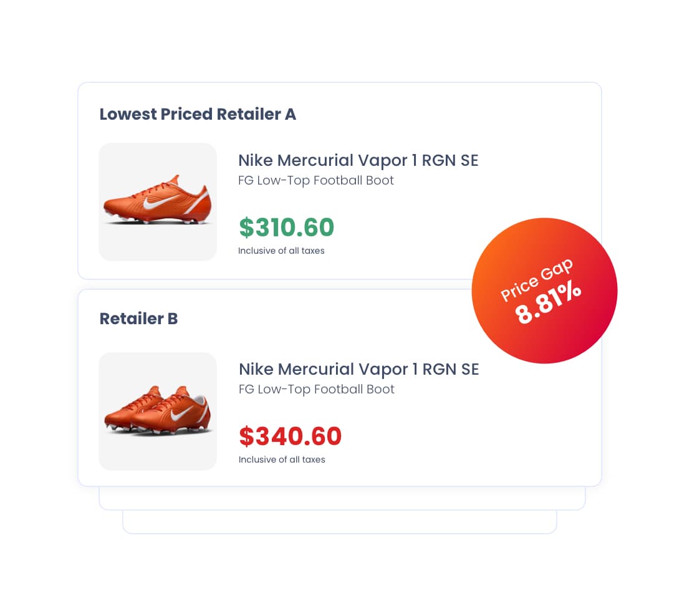Click "FG Low-Top Football Boot" subtitle in Retailer B card
The height and width of the screenshot is (616, 697).
(x=317, y=389)
